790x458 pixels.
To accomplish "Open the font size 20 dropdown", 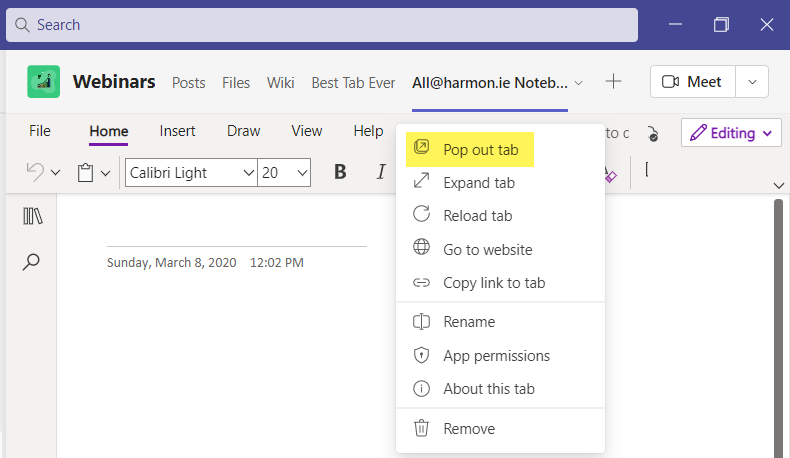I will click(284, 173).
